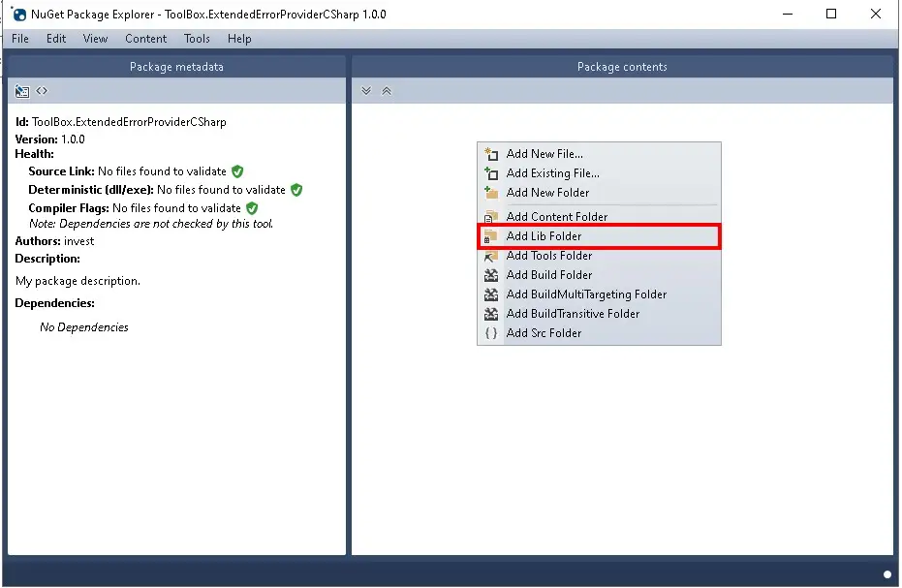Open the Tools menu

point(197,39)
